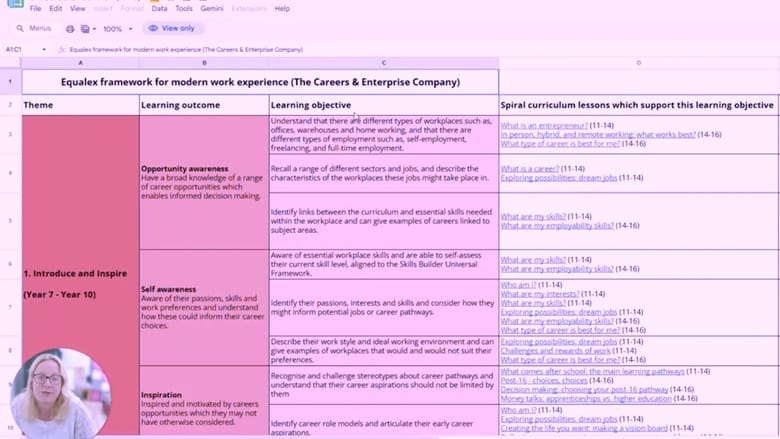Select the 'Self awareness' outcome cell
This screenshot has width=780, height=439.
(204, 308)
